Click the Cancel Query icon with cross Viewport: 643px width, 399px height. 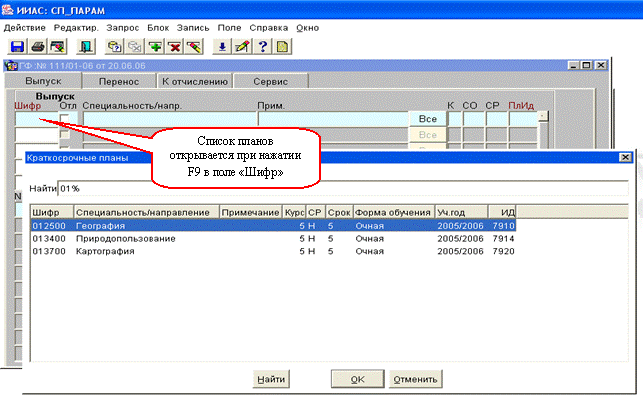pyautogui.click(x=135, y=47)
